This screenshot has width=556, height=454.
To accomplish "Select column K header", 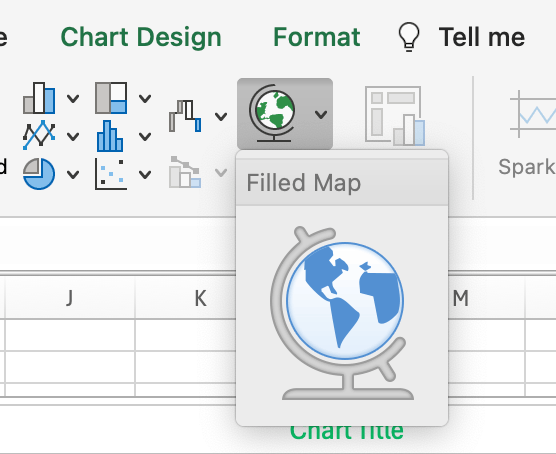I will click(x=201, y=298).
